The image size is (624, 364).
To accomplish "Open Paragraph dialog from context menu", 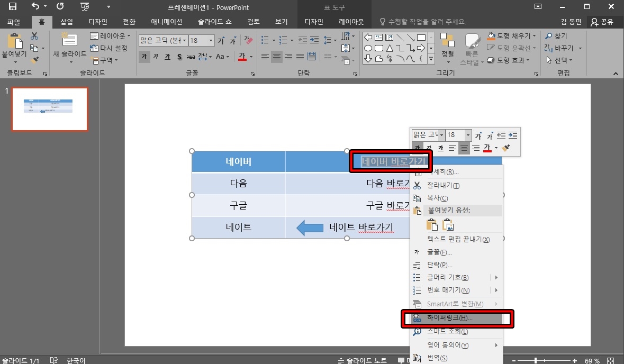I will [457, 265].
